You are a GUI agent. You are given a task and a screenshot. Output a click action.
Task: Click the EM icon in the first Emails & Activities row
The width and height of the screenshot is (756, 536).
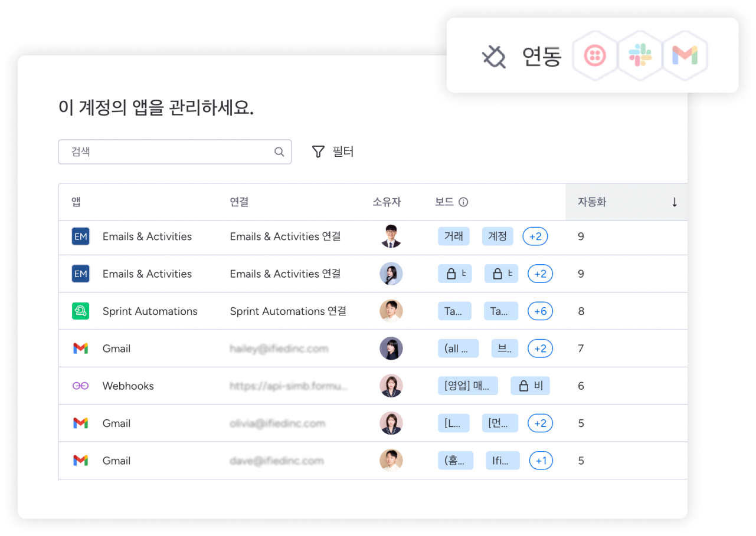pyautogui.click(x=81, y=237)
